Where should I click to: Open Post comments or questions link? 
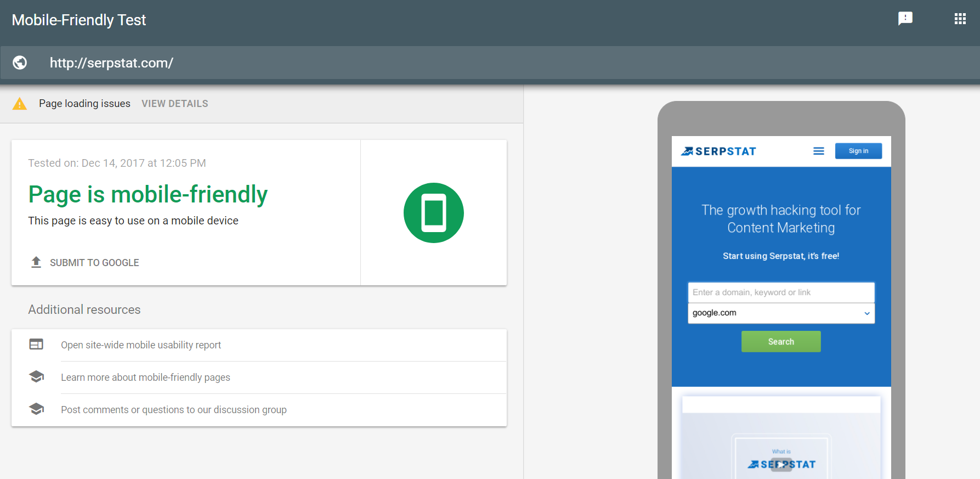click(x=174, y=410)
